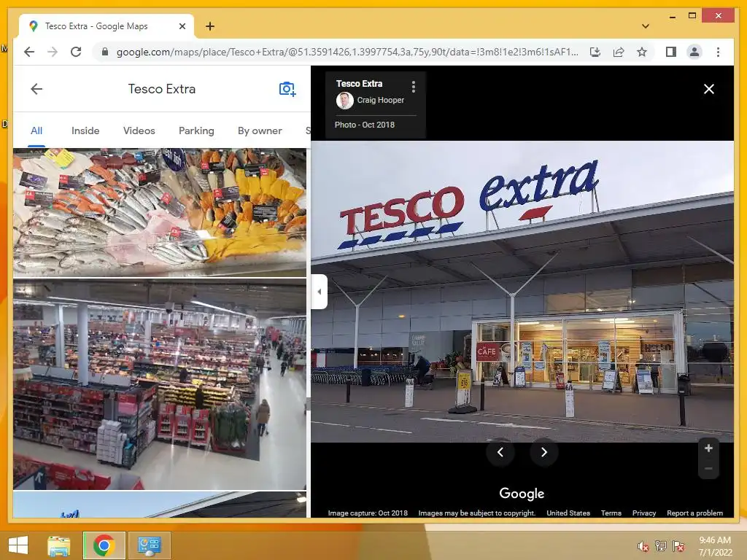Close the photo viewer

(x=709, y=89)
